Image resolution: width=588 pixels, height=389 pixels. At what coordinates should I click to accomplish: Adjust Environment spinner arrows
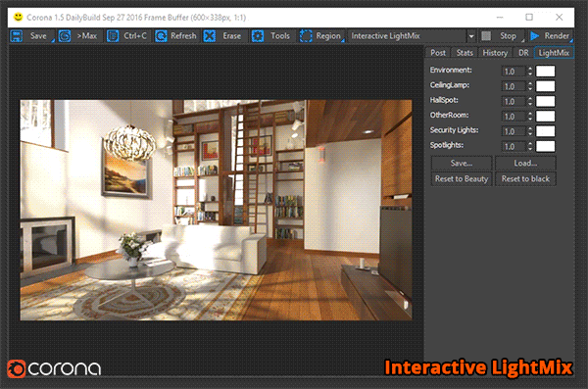point(530,72)
